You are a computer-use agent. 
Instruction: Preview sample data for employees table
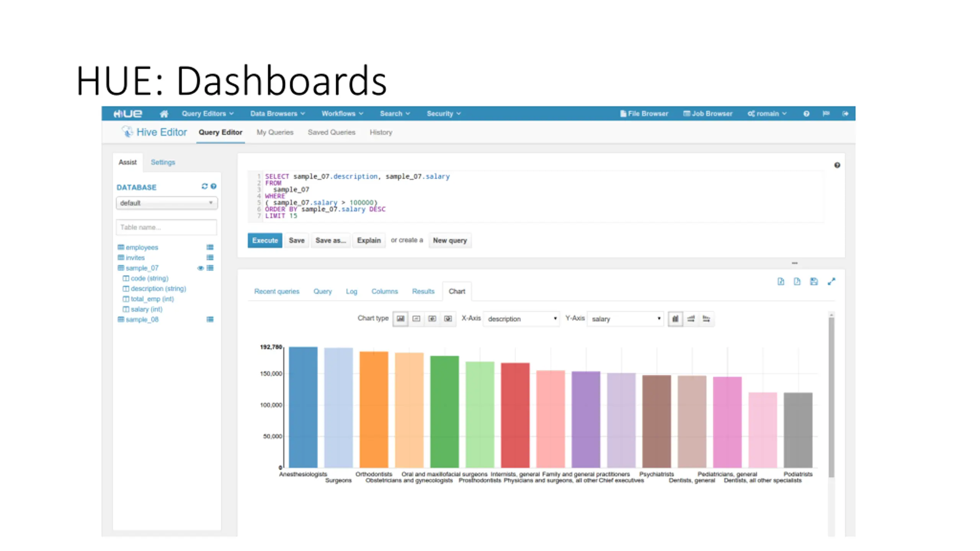210,247
